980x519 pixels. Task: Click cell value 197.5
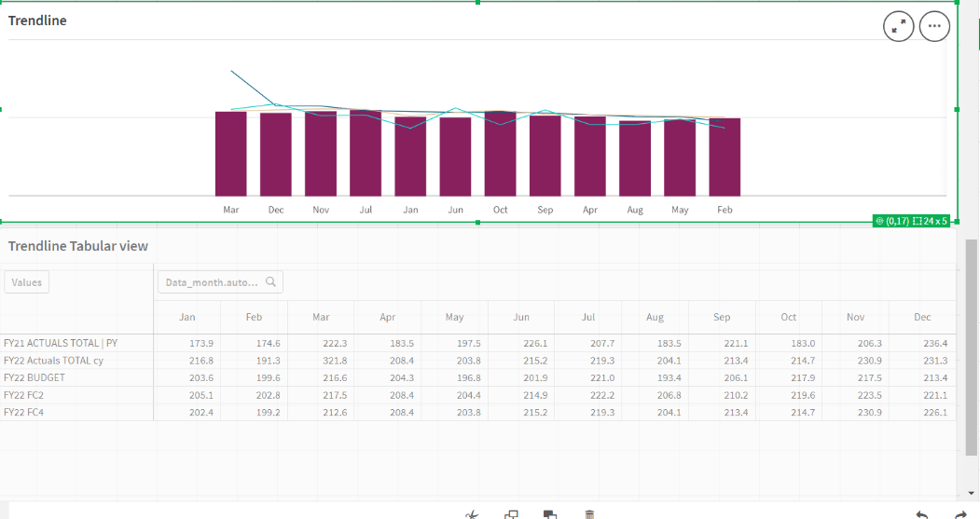(x=469, y=343)
